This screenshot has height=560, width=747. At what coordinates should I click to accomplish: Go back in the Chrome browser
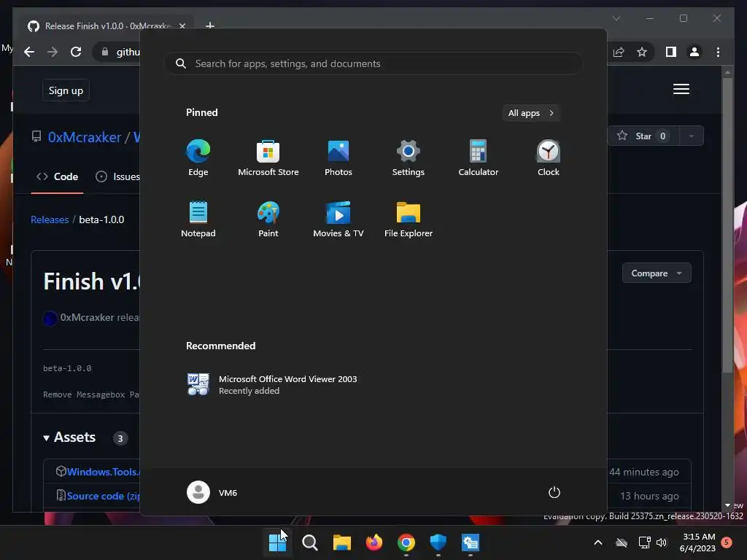click(x=29, y=52)
